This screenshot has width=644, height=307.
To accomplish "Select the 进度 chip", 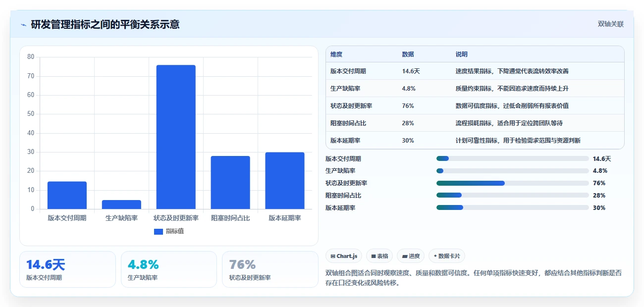I will point(411,256).
